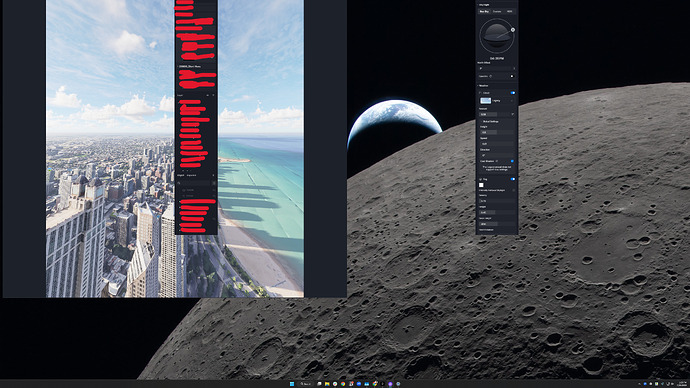Adjust the cloud Amount slider

[496, 114]
